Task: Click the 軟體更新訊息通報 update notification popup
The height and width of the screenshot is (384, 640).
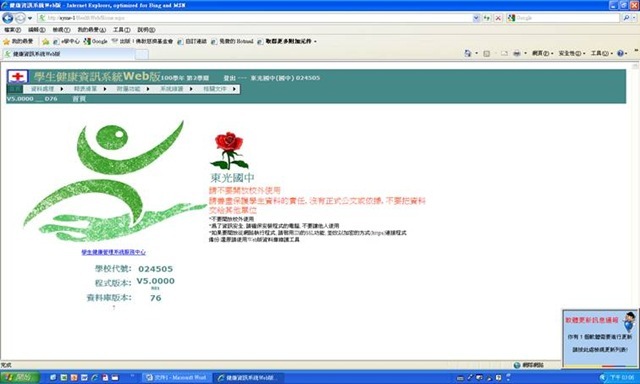Action: (600, 339)
